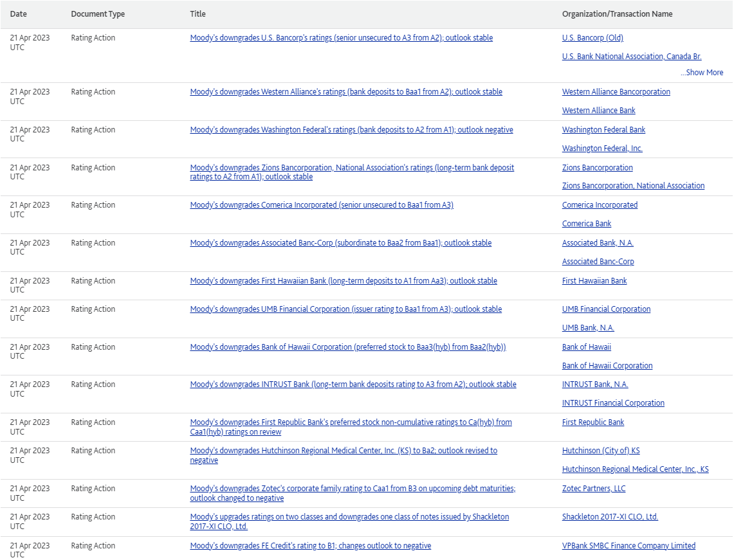Image resolution: width=743 pixels, height=560 pixels.
Task: Click the Title column header
Action: click(197, 14)
